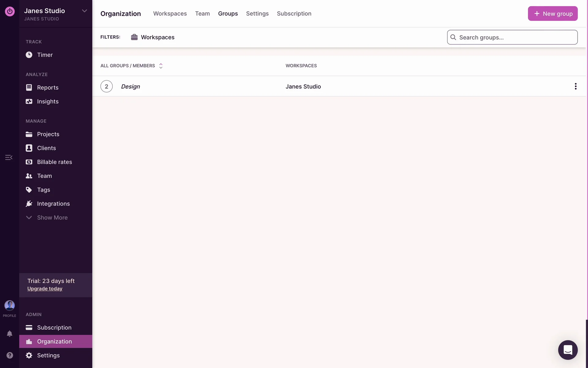Expand the Janes Studio workspace switcher
Screen dimensions: 588x368
pos(84,11)
